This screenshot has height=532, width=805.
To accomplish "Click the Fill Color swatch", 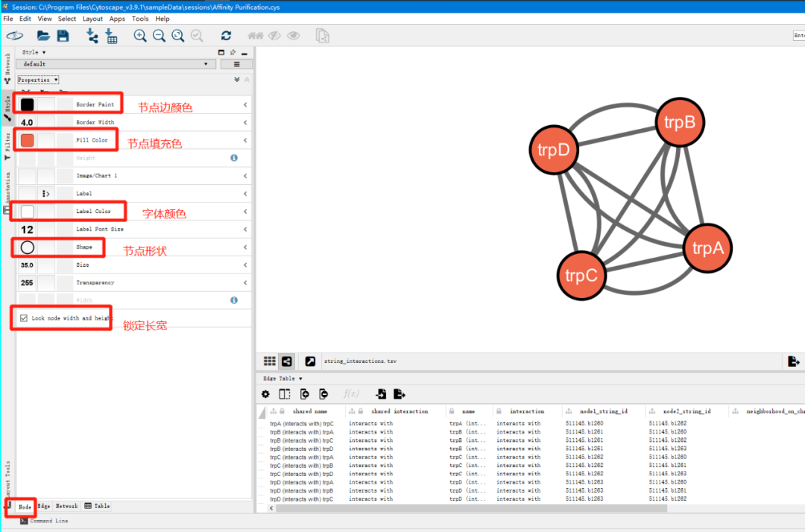I will coord(28,139).
